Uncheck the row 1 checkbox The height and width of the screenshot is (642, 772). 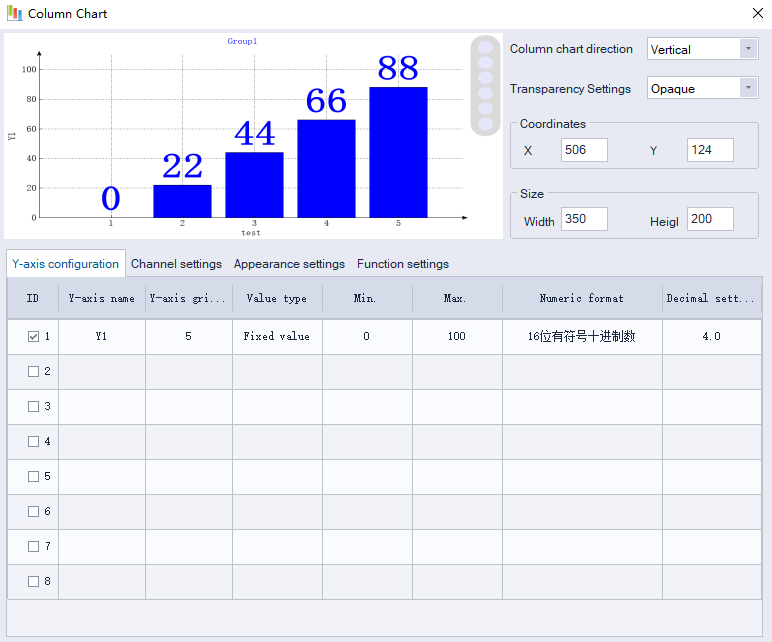coord(33,336)
